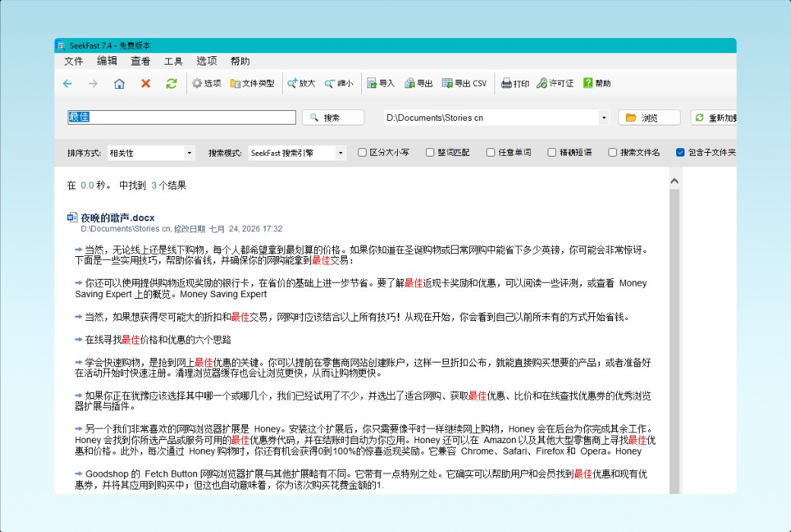This screenshot has height=532, width=791.
Task: Click the results count text 中找到 3 个结果
Action: pos(152,185)
